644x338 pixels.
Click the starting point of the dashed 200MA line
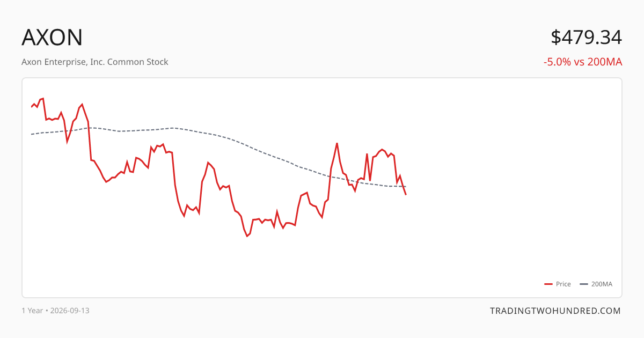pyautogui.click(x=31, y=134)
